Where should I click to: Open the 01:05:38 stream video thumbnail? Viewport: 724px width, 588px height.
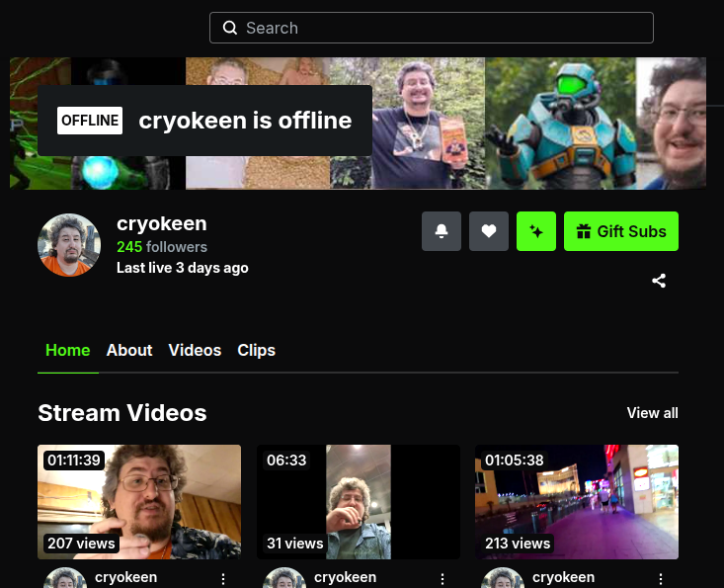(x=577, y=502)
